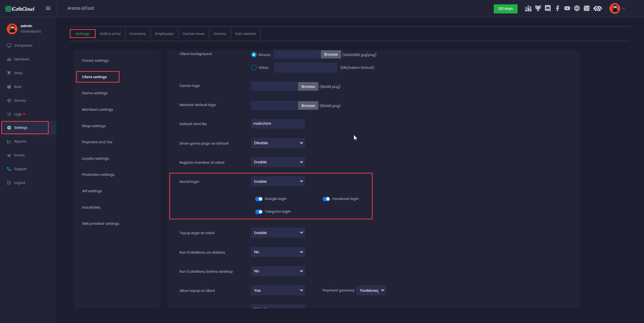Image resolution: width=644 pixels, height=323 pixels.
Task: Open the Social login dropdown
Action: coord(278,181)
